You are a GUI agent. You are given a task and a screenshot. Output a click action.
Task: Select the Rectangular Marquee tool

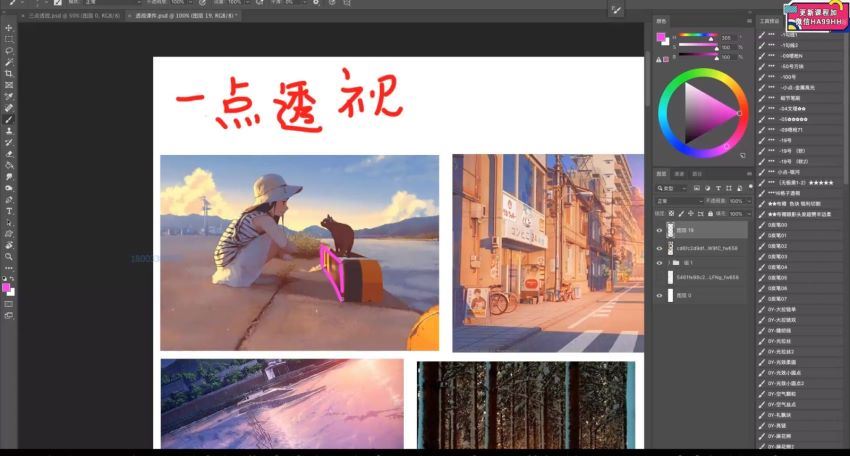click(x=9, y=39)
